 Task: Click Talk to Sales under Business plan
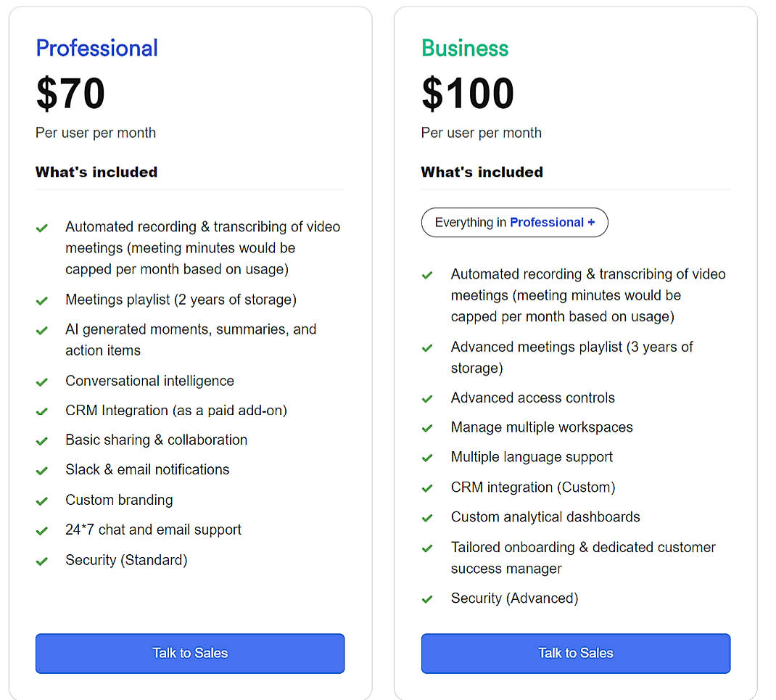tap(575, 654)
